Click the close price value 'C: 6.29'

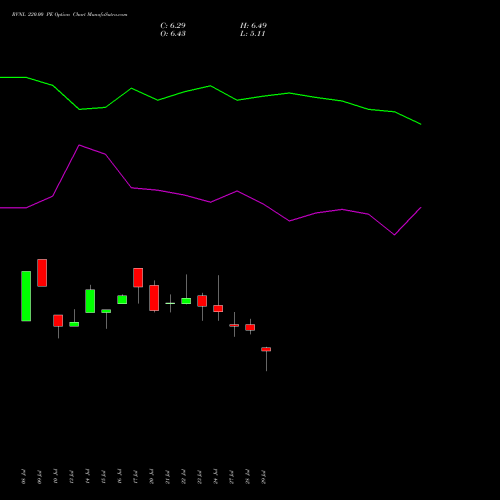[173, 25]
